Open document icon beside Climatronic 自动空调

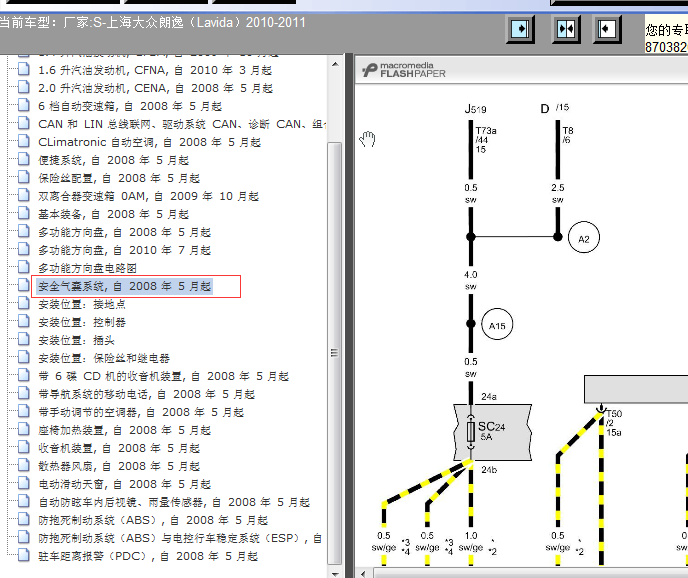point(24,142)
